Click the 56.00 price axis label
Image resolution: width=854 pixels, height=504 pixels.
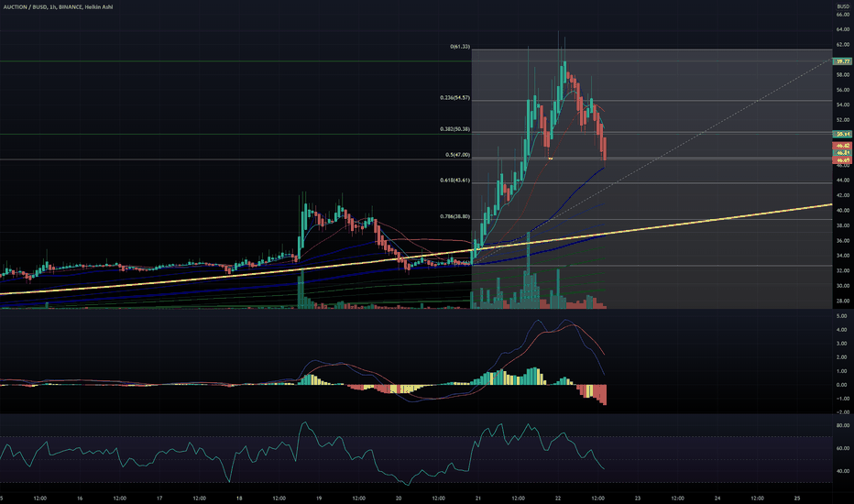pyautogui.click(x=843, y=90)
